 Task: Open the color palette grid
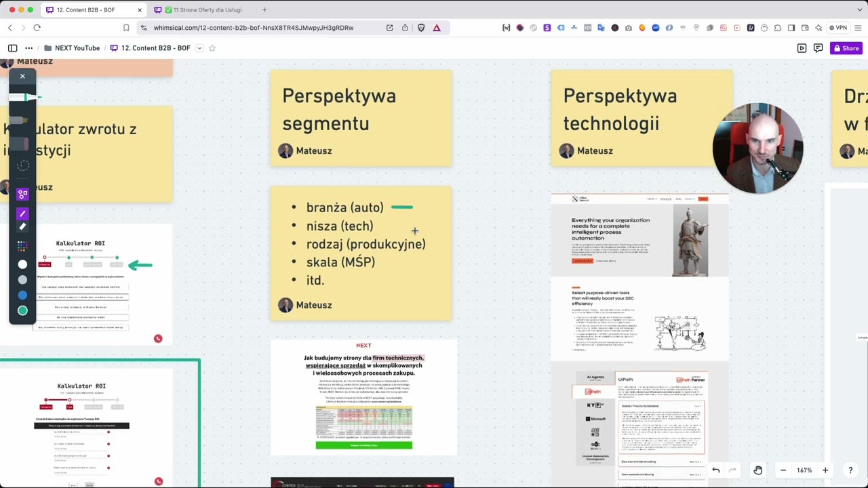point(22,246)
